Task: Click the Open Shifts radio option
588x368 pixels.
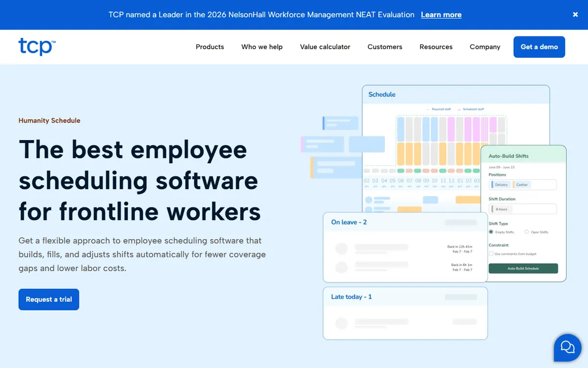Action: click(527, 232)
